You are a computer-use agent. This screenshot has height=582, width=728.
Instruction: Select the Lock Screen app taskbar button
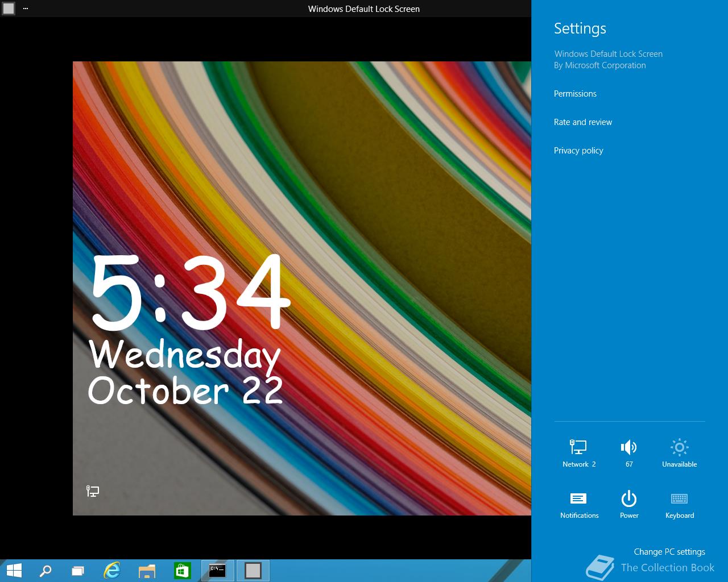click(253, 571)
